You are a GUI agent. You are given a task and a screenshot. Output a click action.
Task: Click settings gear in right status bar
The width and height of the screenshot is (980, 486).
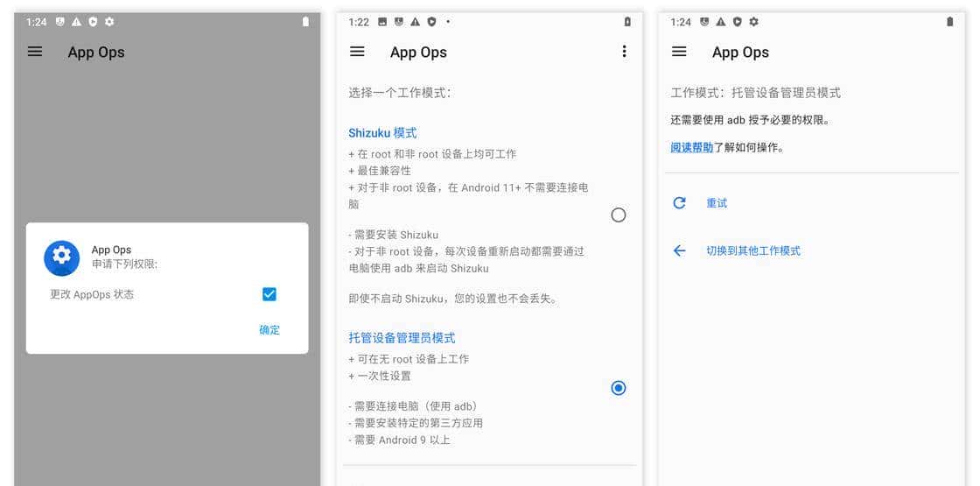click(x=753, y=22)
